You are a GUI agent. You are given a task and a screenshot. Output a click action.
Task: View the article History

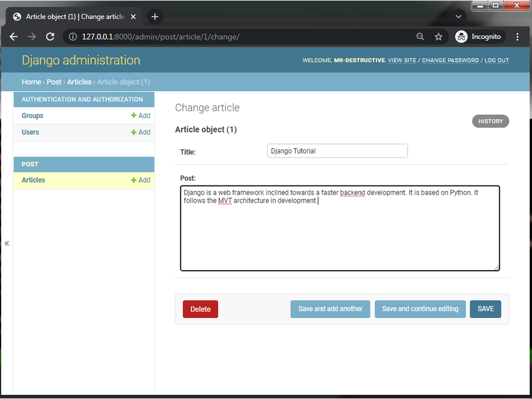pos(490,122)
